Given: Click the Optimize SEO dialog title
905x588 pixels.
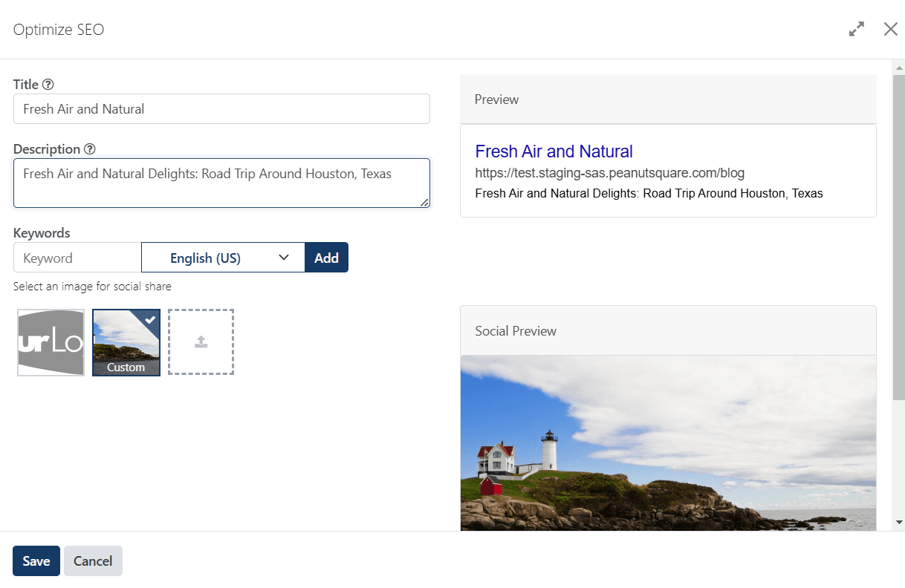Looking at the screenshot, I should point(59,30).
